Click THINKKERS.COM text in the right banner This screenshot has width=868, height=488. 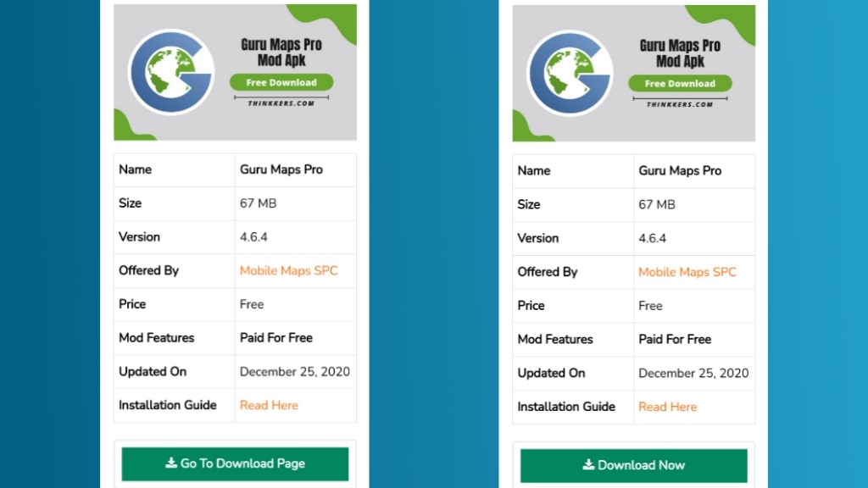coord(680,104)
